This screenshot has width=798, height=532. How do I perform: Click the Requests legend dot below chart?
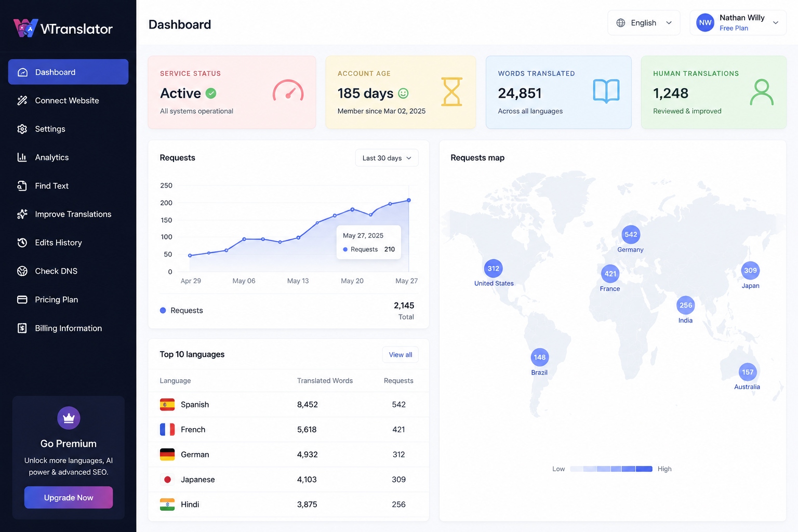(x=163, y=311)
